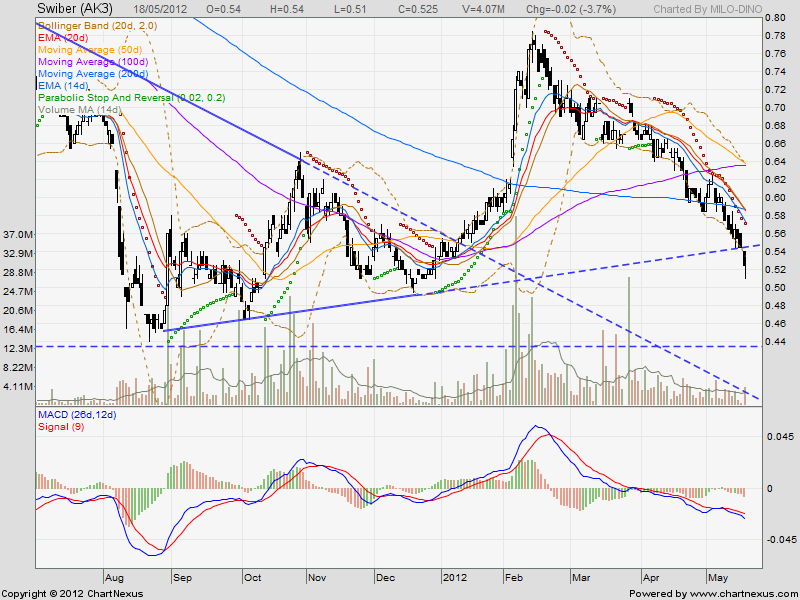Click the O=0.54 open value
The height and width of the screenshot is (600, 800).
[224, 9]
